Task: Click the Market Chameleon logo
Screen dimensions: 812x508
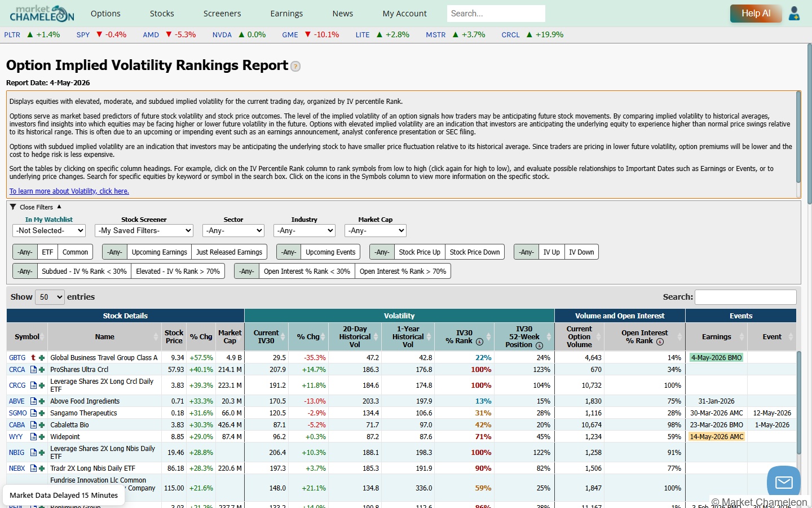Action: pyautogui.click(x=42, y=14)
